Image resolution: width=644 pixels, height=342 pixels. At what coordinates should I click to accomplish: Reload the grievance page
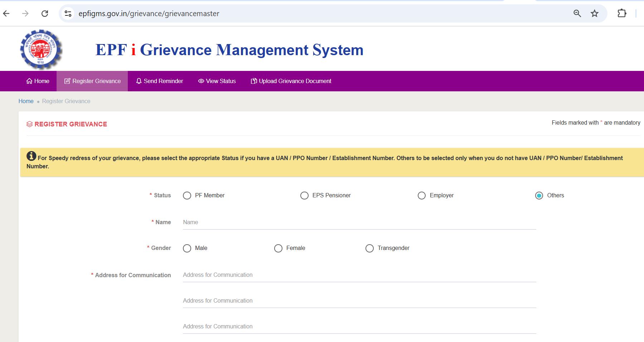(x=45, y=14)
